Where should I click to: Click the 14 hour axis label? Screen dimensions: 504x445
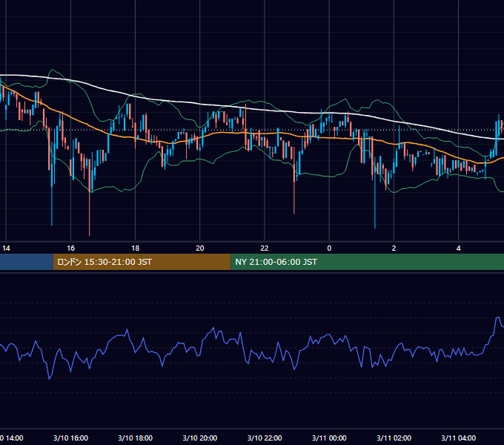[x=6, y=248]
